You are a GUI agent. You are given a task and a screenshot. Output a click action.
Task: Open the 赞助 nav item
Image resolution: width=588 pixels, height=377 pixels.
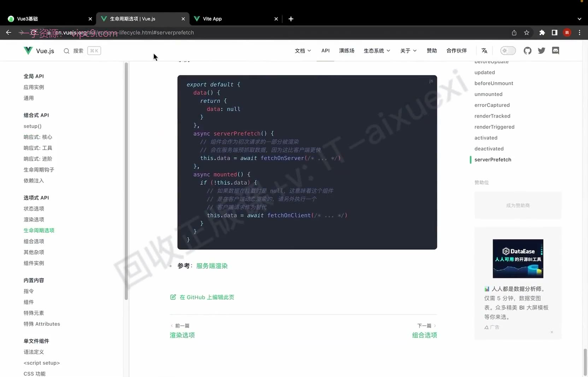pos(432,51)
